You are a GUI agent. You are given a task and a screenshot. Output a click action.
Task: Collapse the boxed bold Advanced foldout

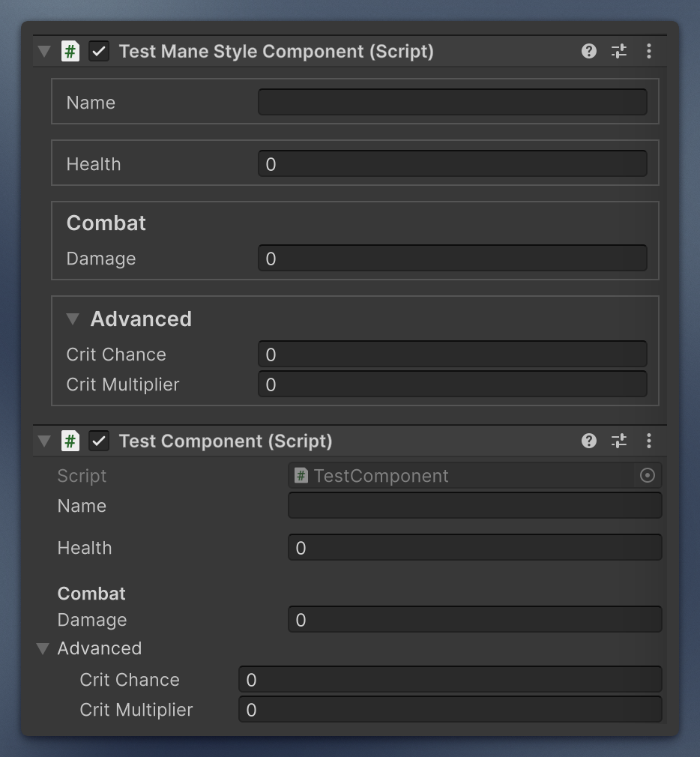coord(73,319)
